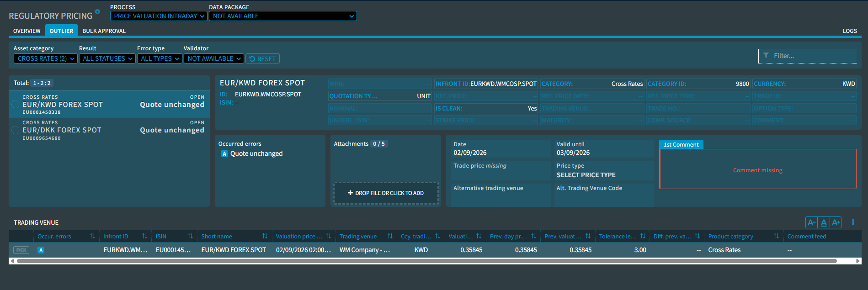Click sort icon on Valuation price column

pos(328,236)
